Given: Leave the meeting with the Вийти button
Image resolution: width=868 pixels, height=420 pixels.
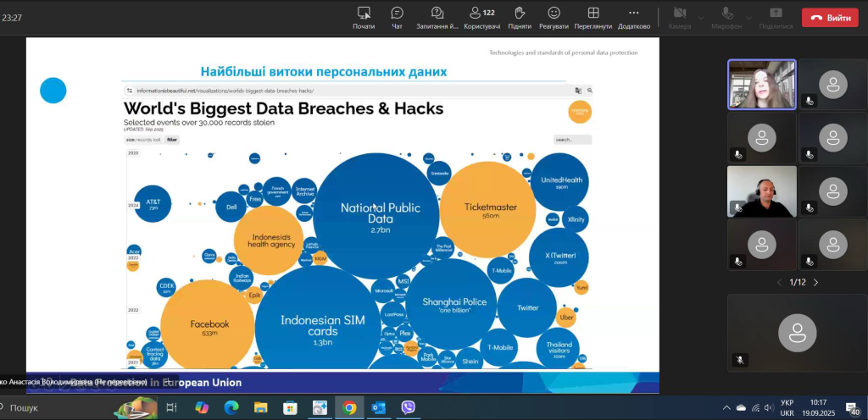Looking at the screenshot, I should (831, 18).
